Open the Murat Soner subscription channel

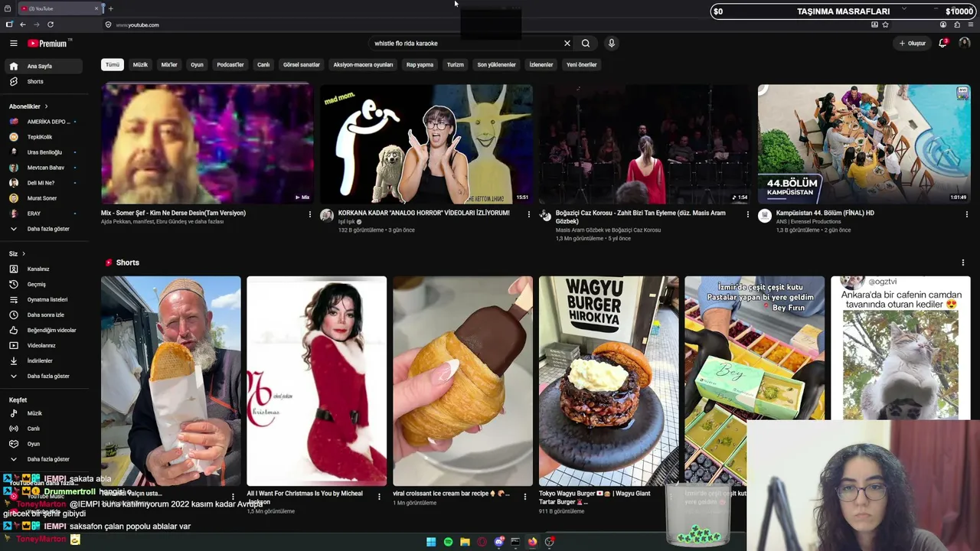point(42,198)
